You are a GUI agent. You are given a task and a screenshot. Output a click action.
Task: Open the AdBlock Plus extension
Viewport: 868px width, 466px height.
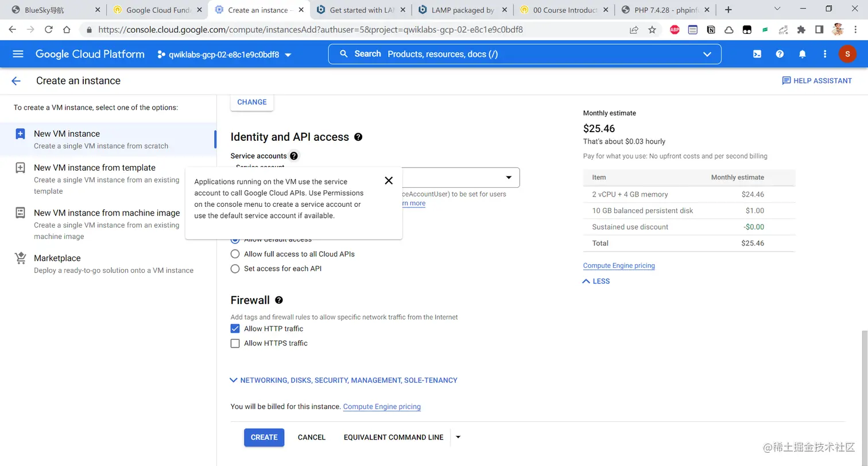675,30
